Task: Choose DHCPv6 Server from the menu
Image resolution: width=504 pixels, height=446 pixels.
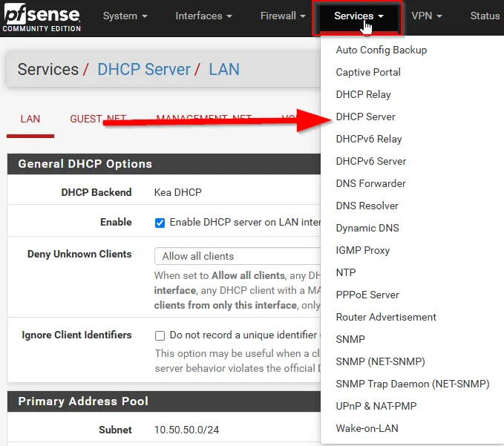Action: pos(371,161)
